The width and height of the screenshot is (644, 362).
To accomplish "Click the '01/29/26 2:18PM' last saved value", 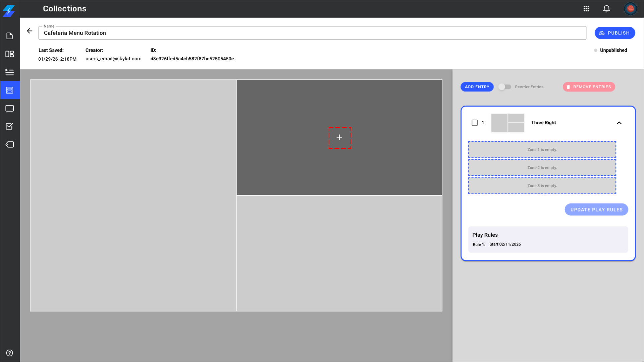I will (57, 59).
